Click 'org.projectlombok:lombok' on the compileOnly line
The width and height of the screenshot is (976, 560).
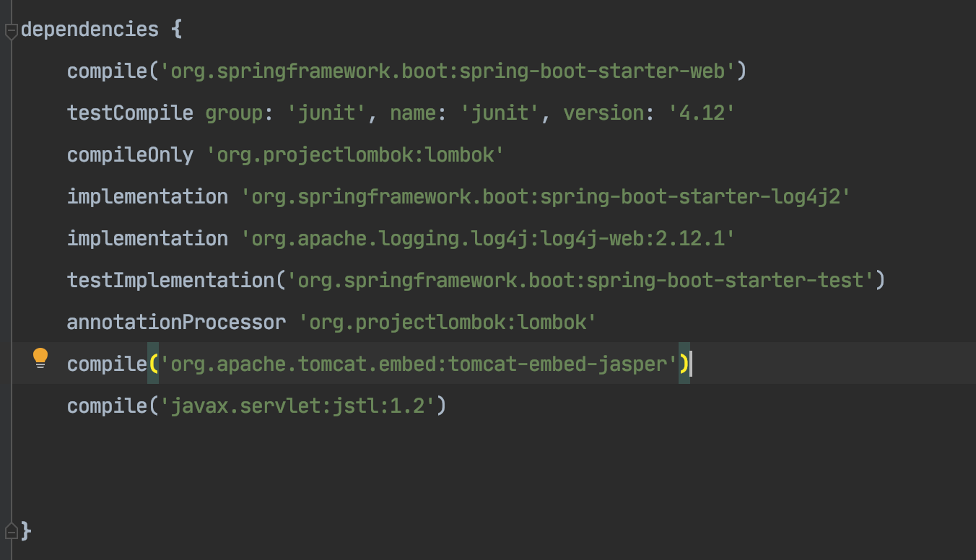[x=355, y=155]
